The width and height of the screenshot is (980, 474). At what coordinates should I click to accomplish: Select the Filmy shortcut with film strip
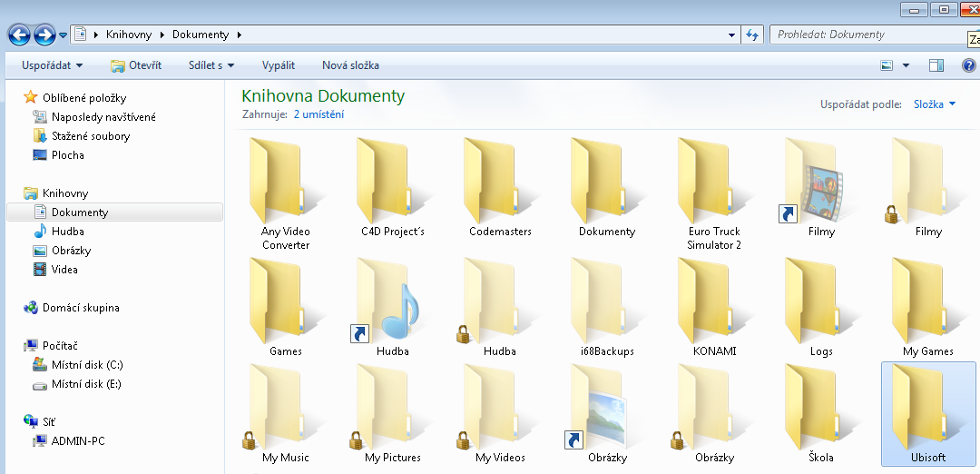coord(821,186)
